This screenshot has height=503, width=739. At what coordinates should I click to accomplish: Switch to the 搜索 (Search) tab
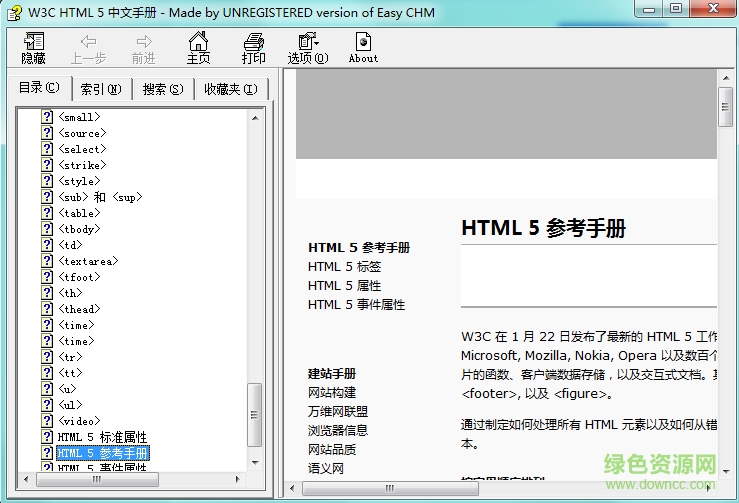coord(163,89)
